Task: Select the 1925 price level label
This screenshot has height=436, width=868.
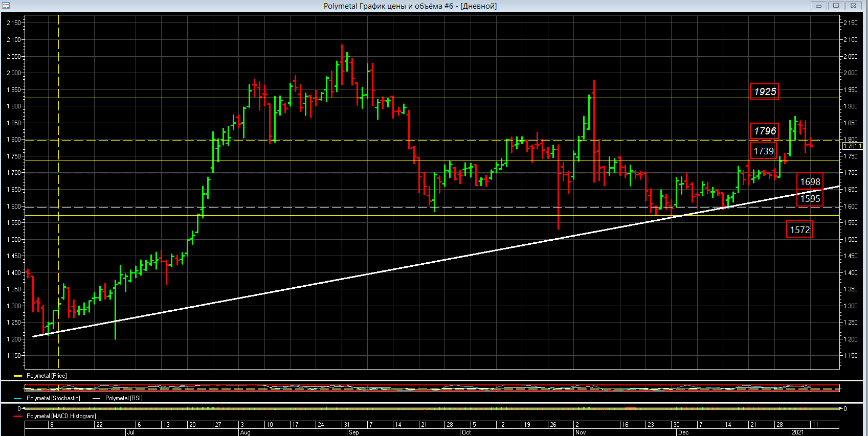Action: tap(764, 91)
